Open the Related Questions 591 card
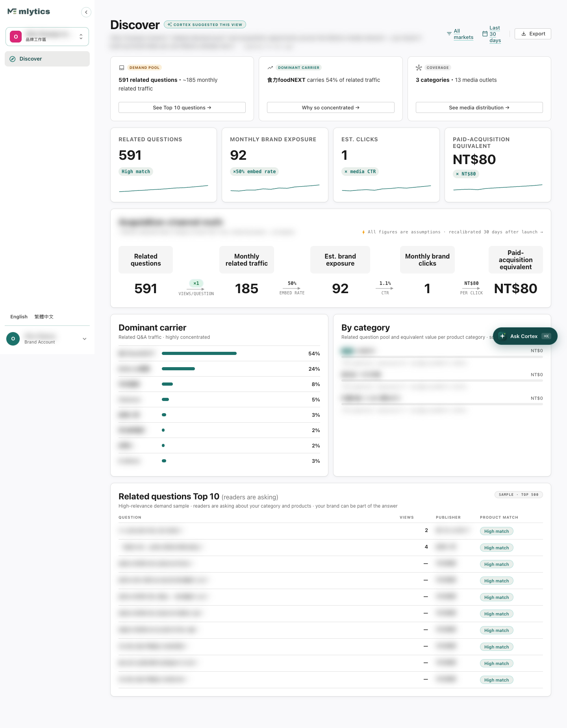 click(163, 165)
